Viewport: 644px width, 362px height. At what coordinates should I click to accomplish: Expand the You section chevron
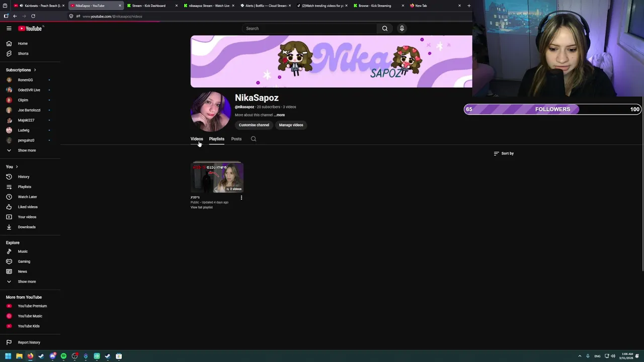coord(17,166)
